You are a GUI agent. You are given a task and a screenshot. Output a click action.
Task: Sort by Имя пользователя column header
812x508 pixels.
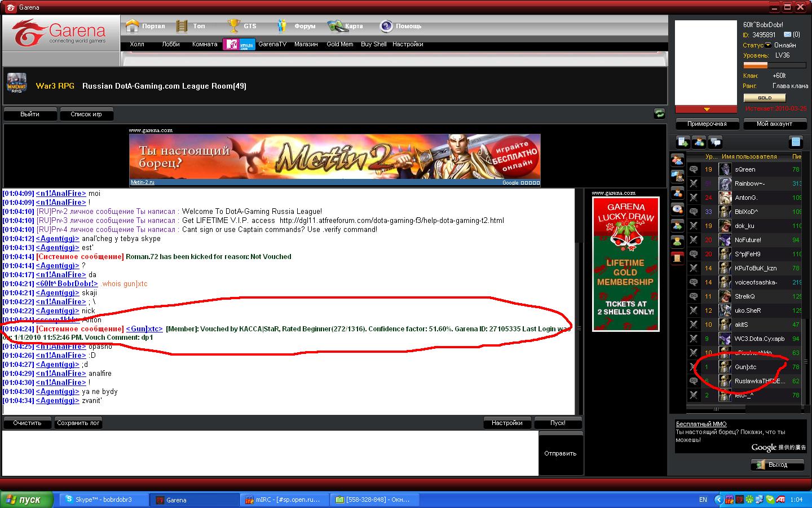(x=749, y=156)
